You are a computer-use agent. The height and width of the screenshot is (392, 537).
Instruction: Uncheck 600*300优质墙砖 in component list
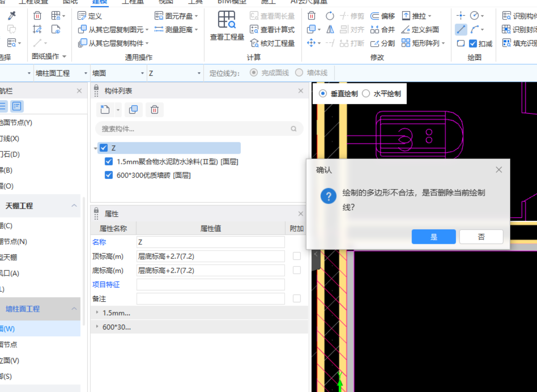108,175
